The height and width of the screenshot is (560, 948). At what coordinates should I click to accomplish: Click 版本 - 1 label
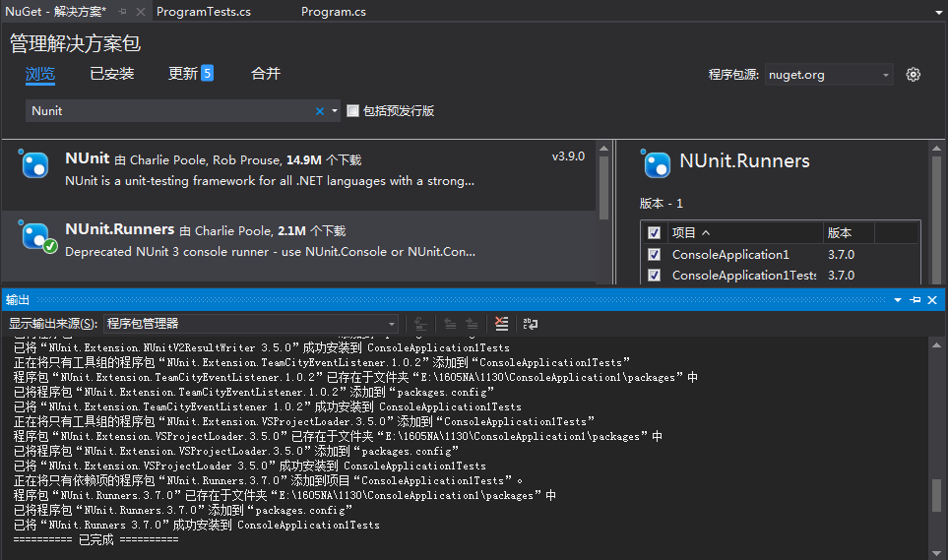pyautogui.click(x=662, y=203)
